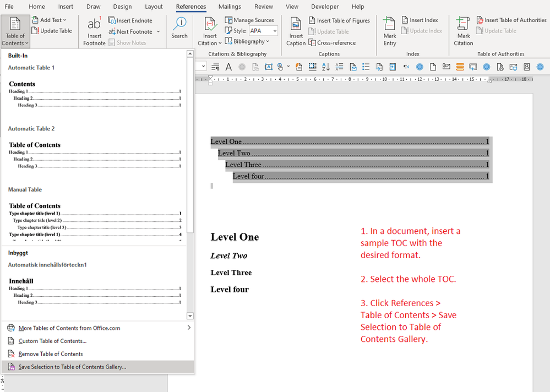Open the Draw tab

click(93, 7)
